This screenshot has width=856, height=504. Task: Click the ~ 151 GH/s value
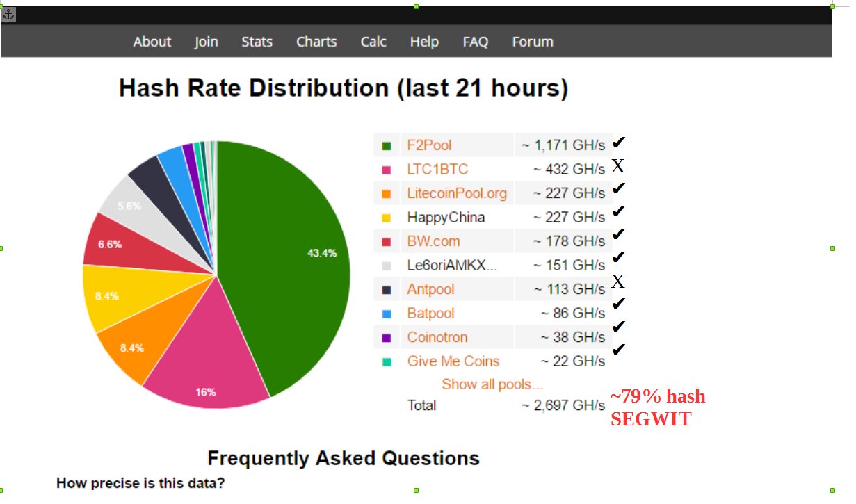[570, 266]
